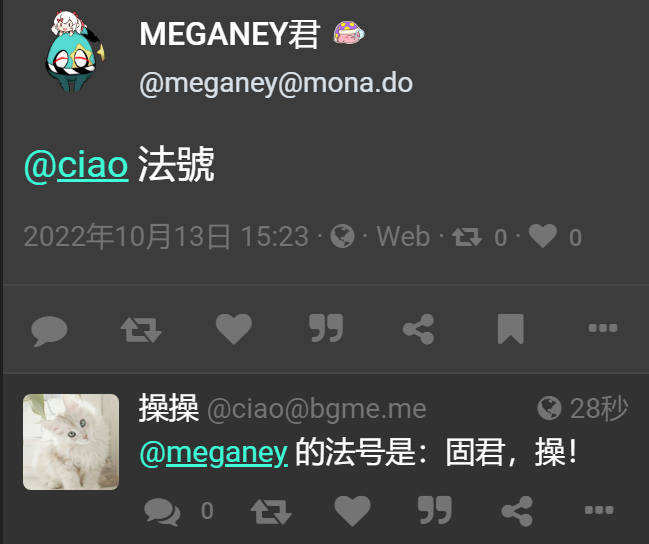The width and height of the screenshot is (649, 544).
Task: Favorite the main post with the heart icon
Action: coord(234,329)
